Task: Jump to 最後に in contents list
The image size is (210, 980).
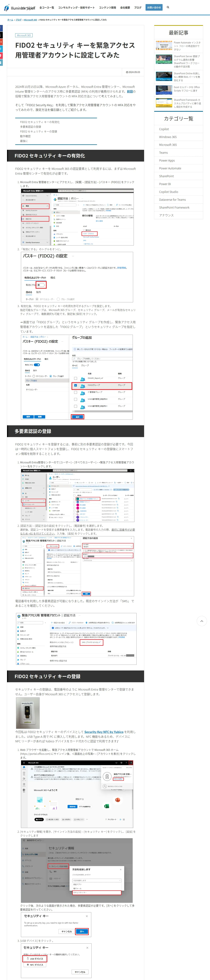Action: point(24,141)
